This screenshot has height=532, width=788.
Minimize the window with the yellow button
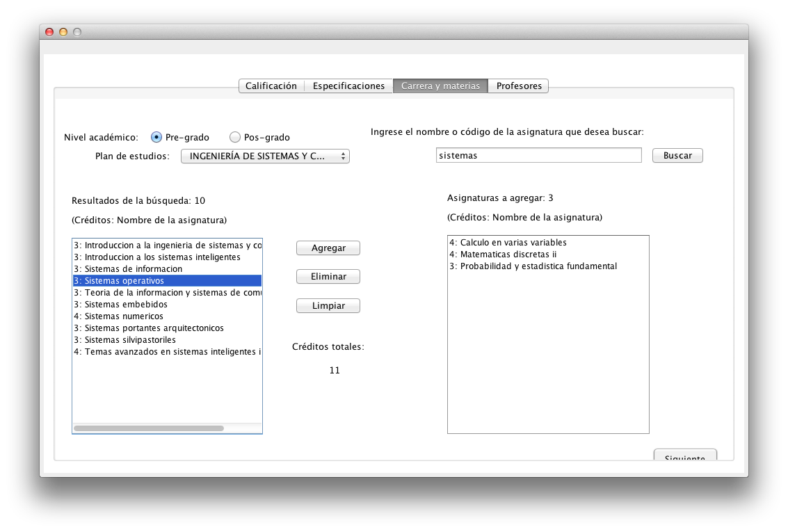coord(63,32)
